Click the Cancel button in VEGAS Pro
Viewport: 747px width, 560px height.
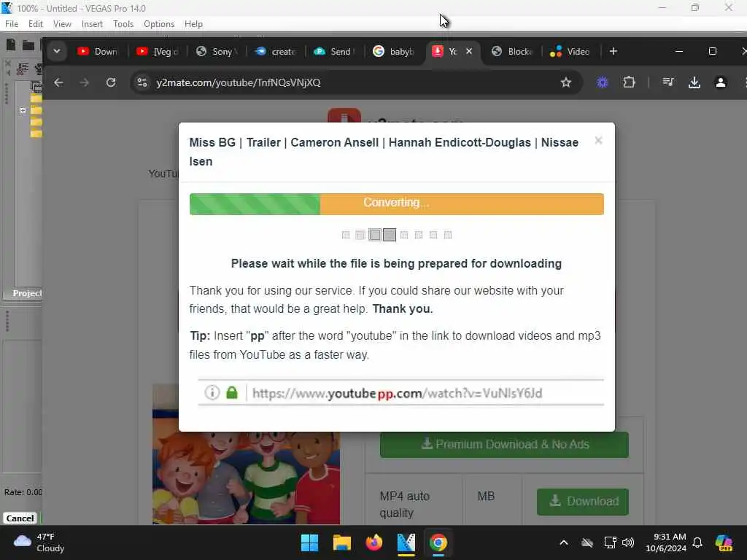pos(20,518)
